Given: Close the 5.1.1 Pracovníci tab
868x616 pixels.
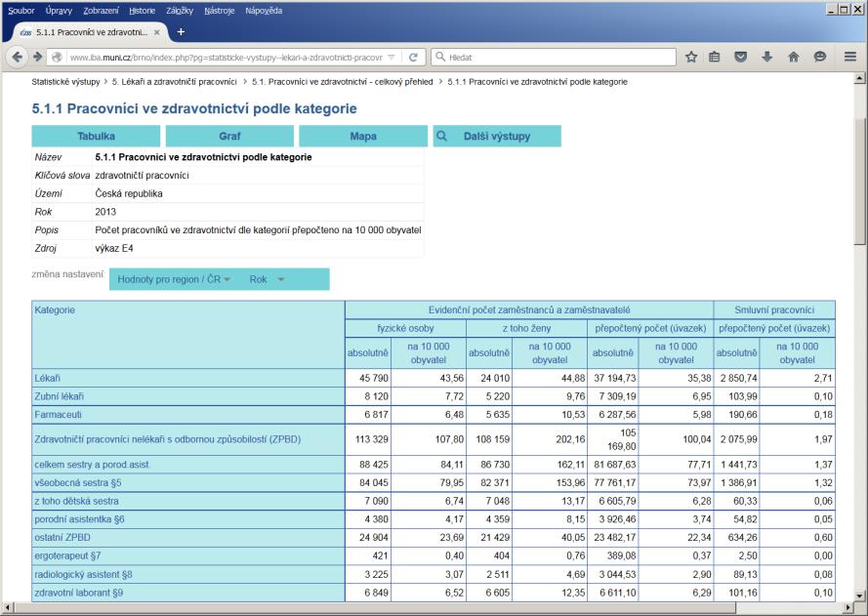Looking at the screenshot, I should coord(156,32).
